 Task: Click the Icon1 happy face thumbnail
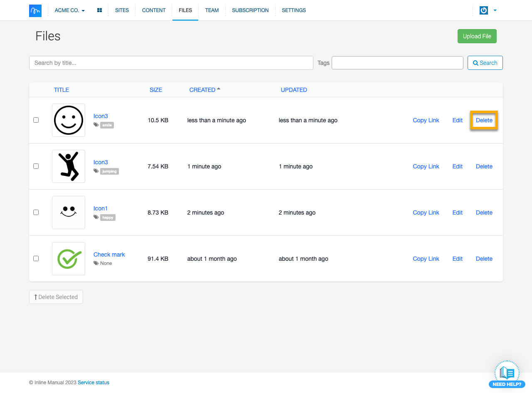pyautogui.click(x=69, y=213)
